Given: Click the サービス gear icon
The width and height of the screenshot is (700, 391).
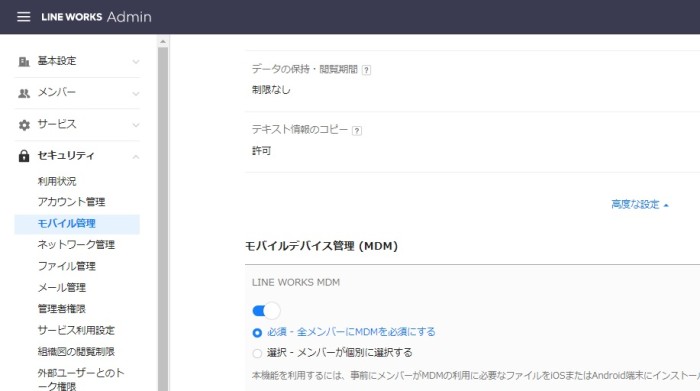Looking at the screenshot, I should coord(24,125).
